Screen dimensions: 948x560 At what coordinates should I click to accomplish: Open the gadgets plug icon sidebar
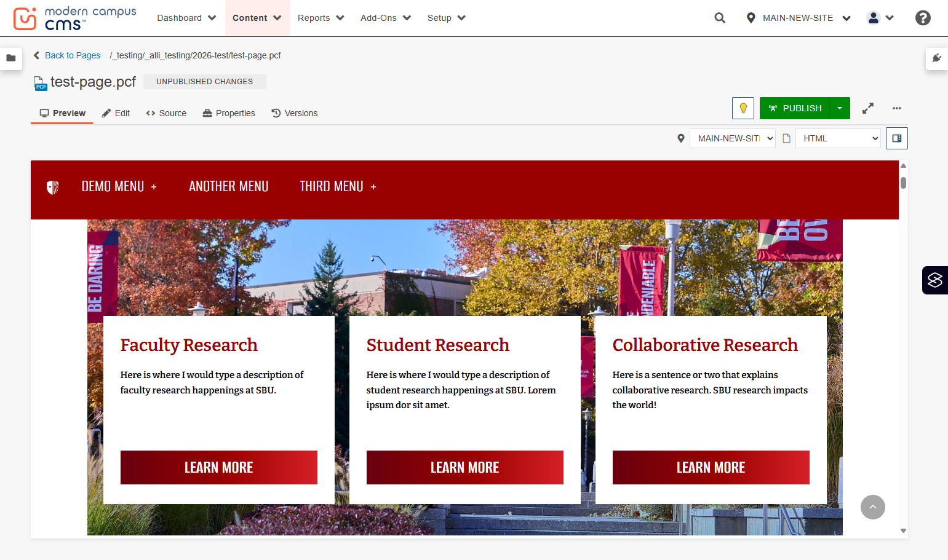coord(937,58)
